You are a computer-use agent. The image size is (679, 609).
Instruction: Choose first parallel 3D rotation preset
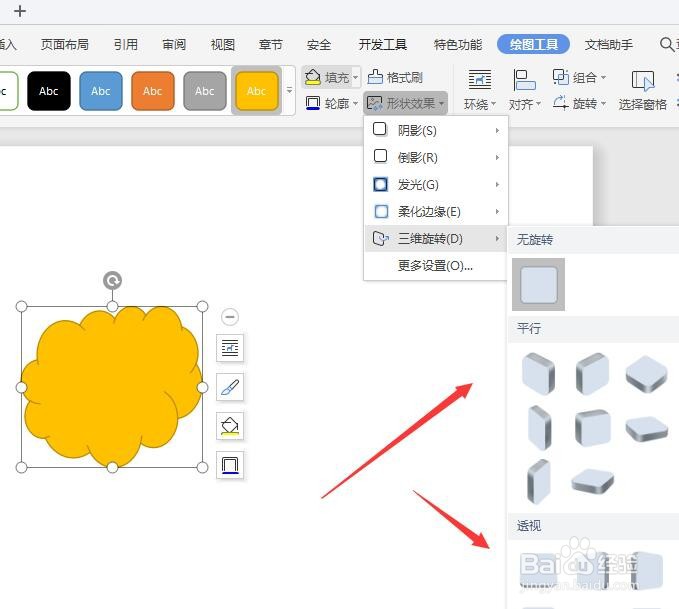538,374
